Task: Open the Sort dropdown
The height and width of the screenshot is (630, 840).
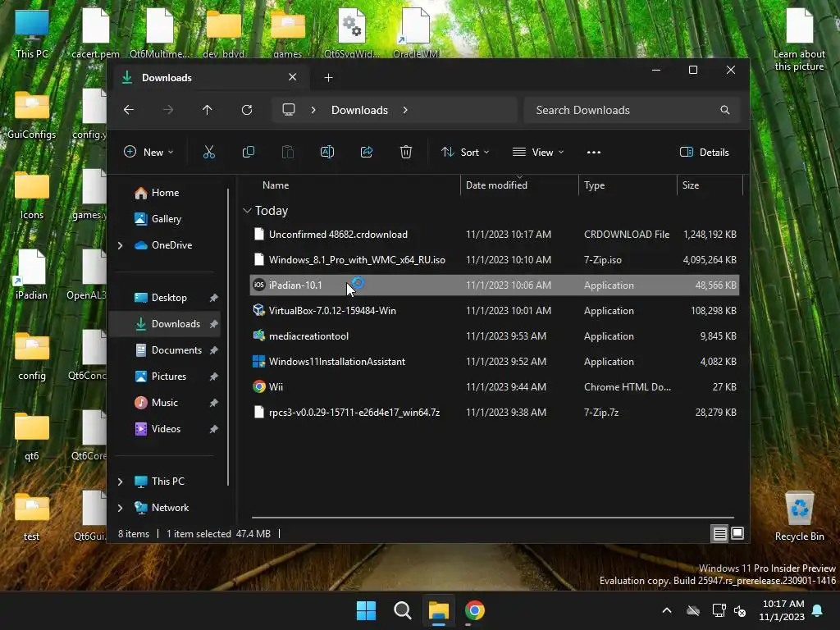Action: pyautogui.click(x=465, y=152)
